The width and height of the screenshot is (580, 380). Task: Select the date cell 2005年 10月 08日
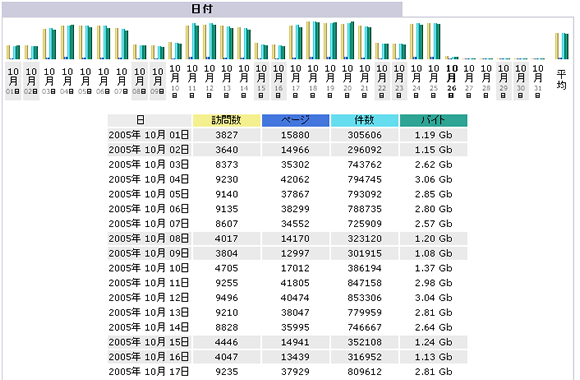tap(149, 239)
